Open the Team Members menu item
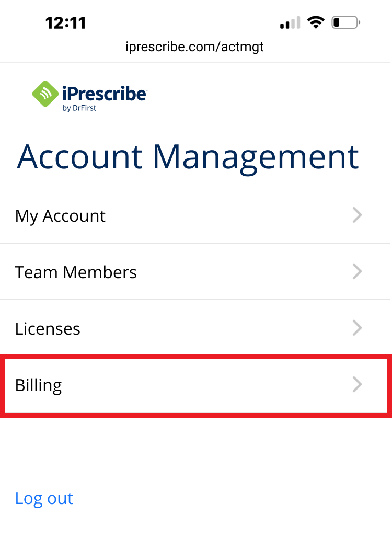Image resolution: width=392 pixels, height=538 pixels. pyautogui.click(x=76, y=272)
